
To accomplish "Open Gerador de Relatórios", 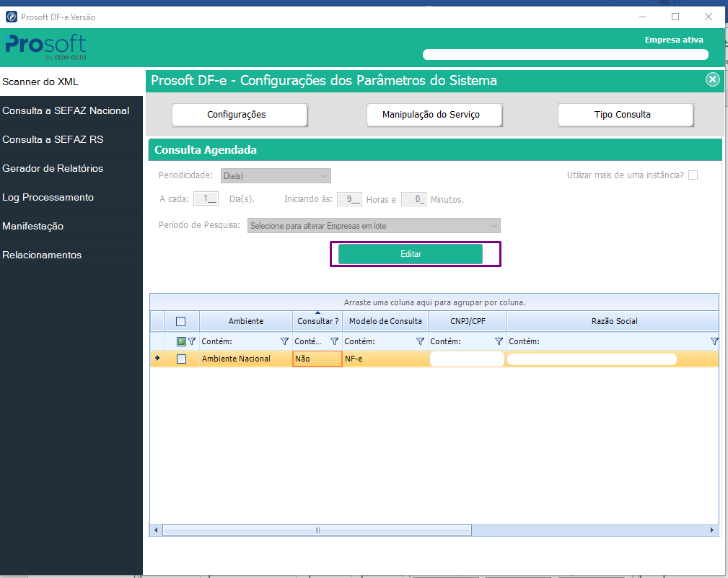I will pos(71,168).
